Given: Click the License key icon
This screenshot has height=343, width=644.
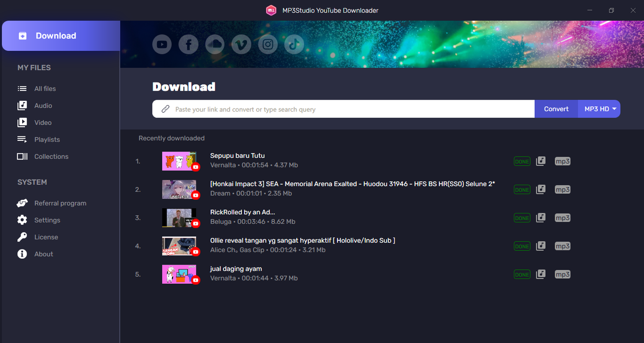Looking at the screenshot, I should (22, 237).
